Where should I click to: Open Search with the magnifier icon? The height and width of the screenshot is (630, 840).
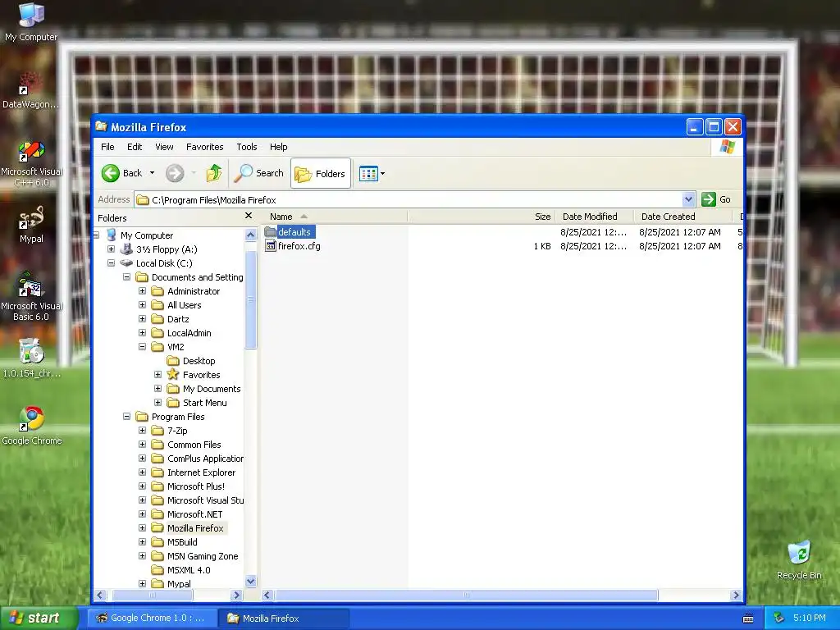click(243, 173)
